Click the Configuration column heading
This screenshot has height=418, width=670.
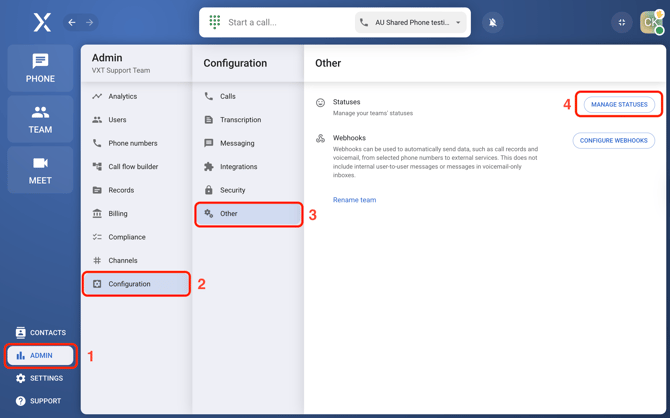point(235,63)
